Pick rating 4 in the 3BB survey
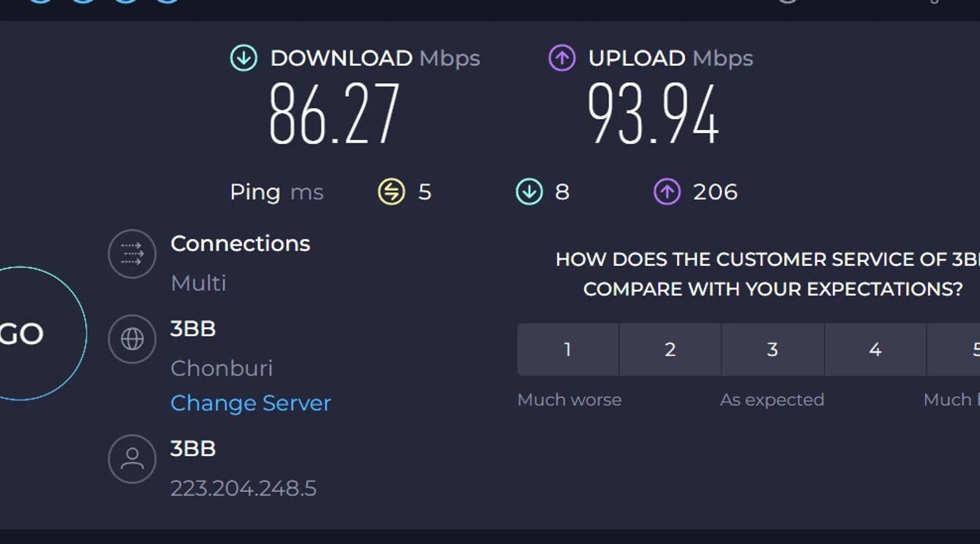This screenshot has width=980, height=544. [x=875, y=349]
